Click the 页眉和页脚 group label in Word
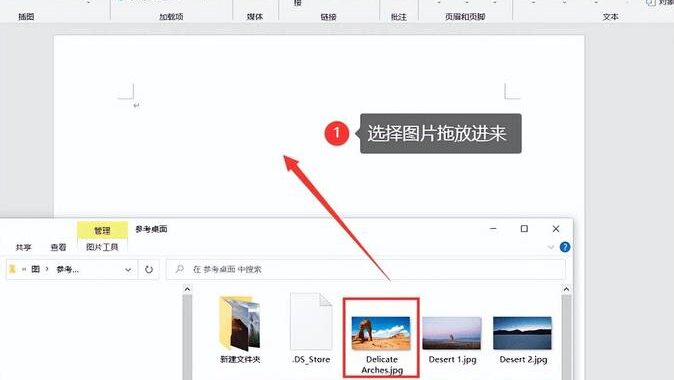This screenshot has height=380, width=674. coord(465,17)
